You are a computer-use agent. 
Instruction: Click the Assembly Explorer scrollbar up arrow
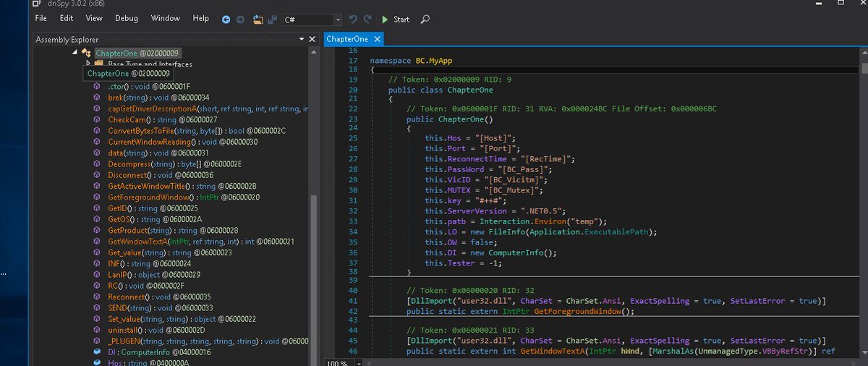312,51
